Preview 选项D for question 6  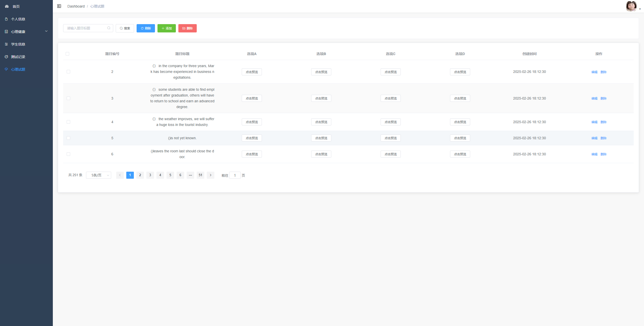[460, 154]
